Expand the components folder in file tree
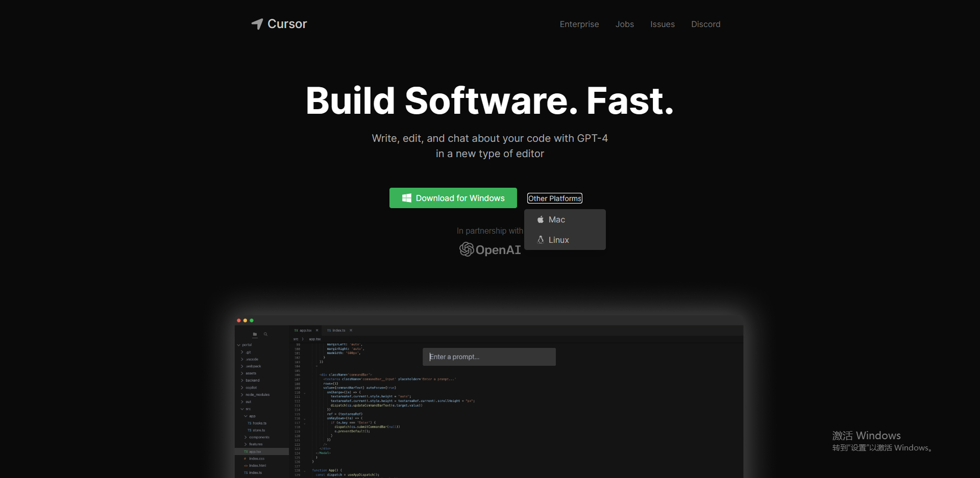The image size is (980, 478). click(x=258, y=437)
